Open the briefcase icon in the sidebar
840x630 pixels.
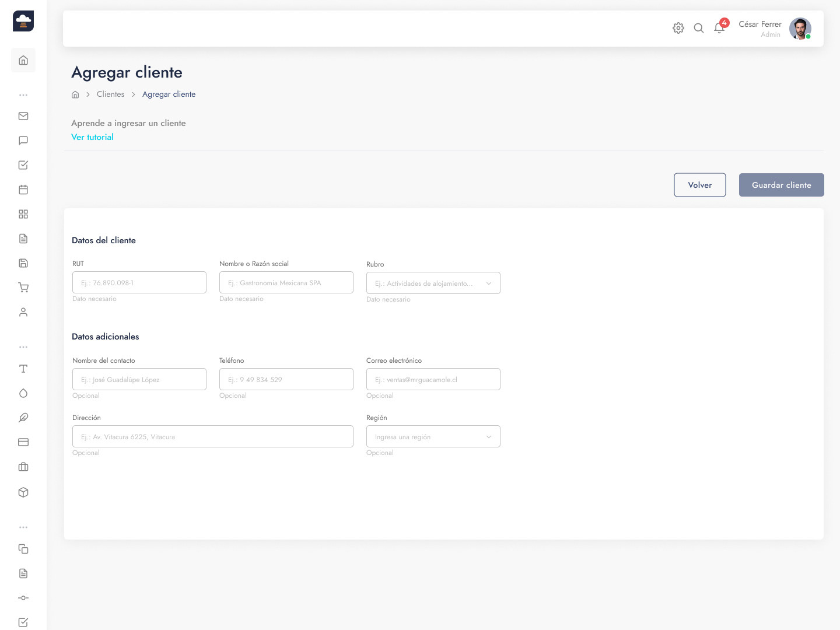23,467
